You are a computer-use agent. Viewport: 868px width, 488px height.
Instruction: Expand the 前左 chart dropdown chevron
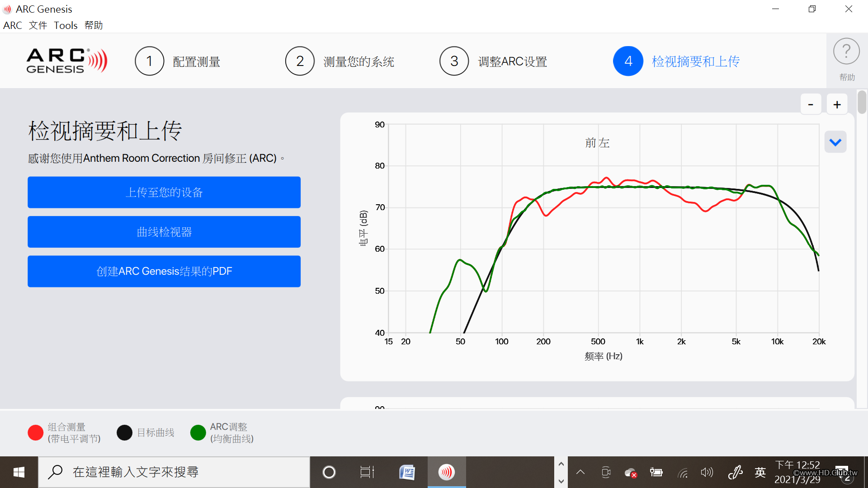coord(835,142)
